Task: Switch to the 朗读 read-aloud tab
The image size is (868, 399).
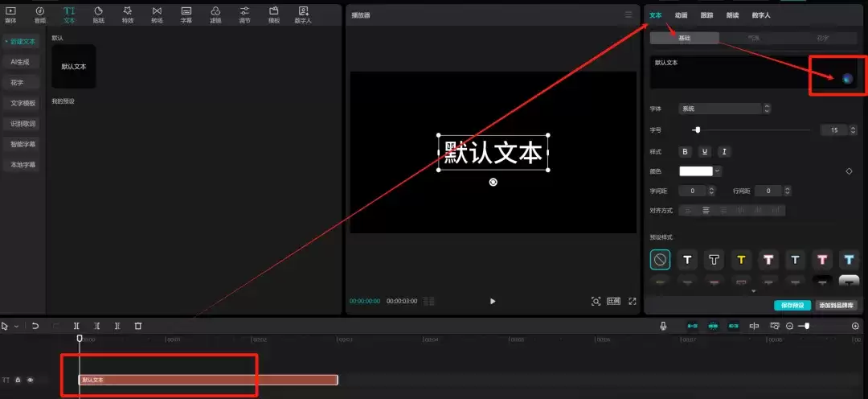Action: pos(732,15)
